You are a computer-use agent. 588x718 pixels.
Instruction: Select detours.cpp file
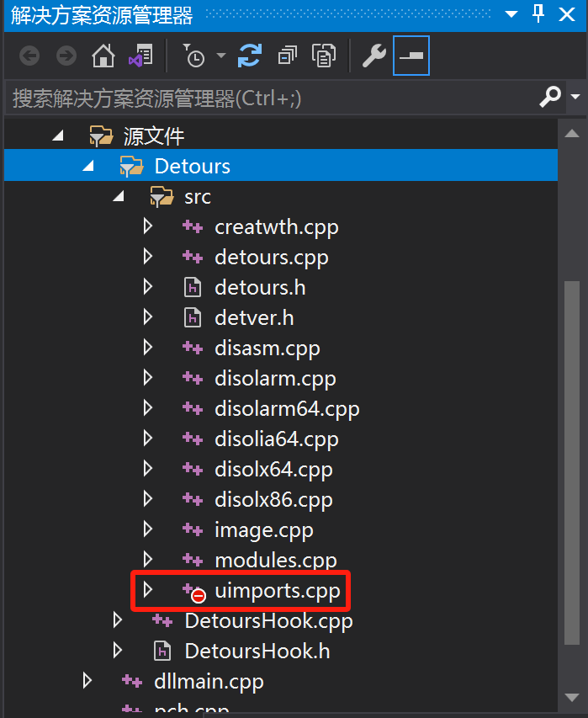272,258
